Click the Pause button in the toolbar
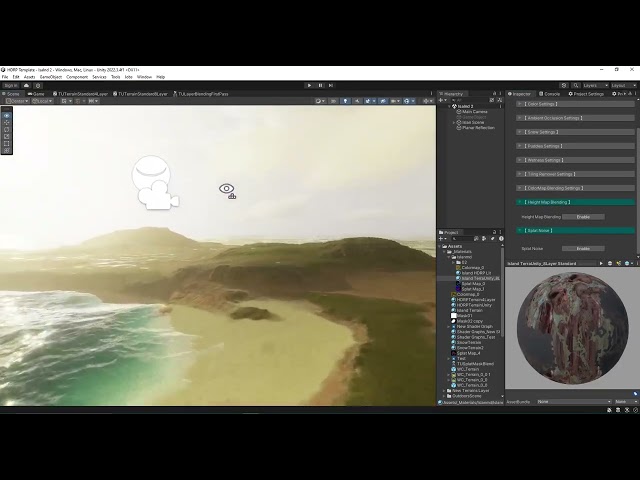The image size is (640, 480). 320,85
